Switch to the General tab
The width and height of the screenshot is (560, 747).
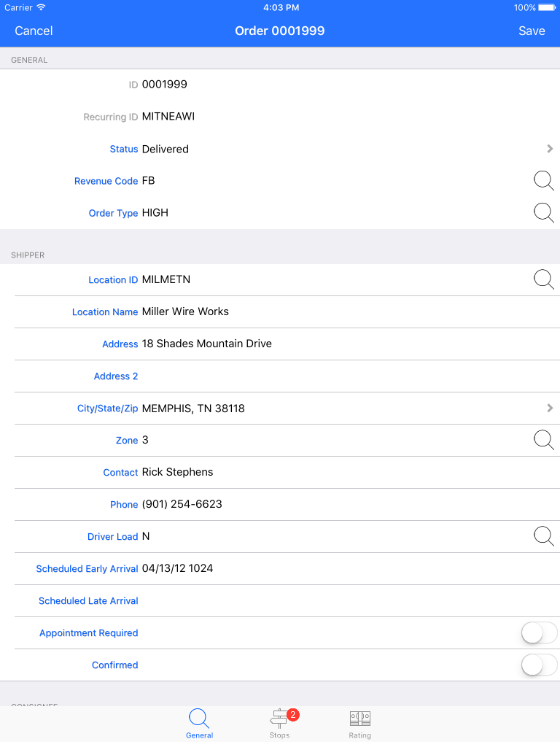[199, 724]
